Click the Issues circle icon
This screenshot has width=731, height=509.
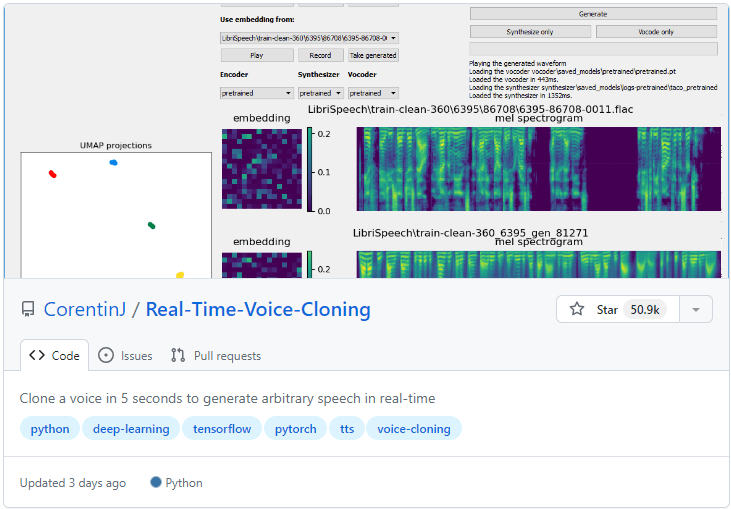pos(106,356)
